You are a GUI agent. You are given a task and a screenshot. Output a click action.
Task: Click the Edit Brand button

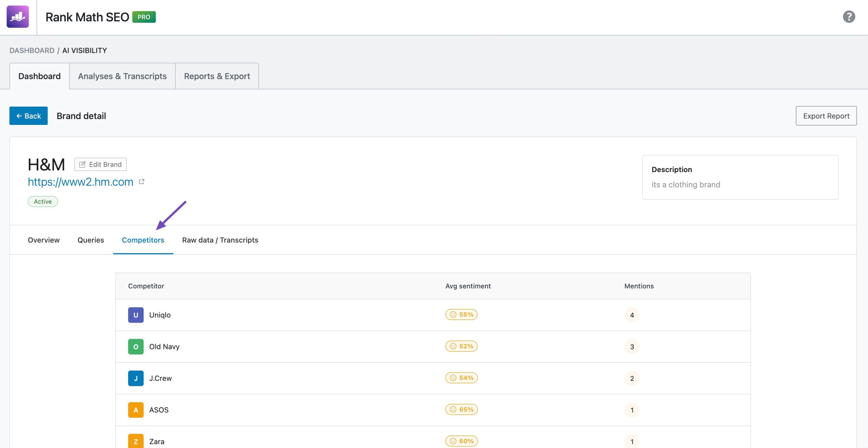tap(100, 164)
